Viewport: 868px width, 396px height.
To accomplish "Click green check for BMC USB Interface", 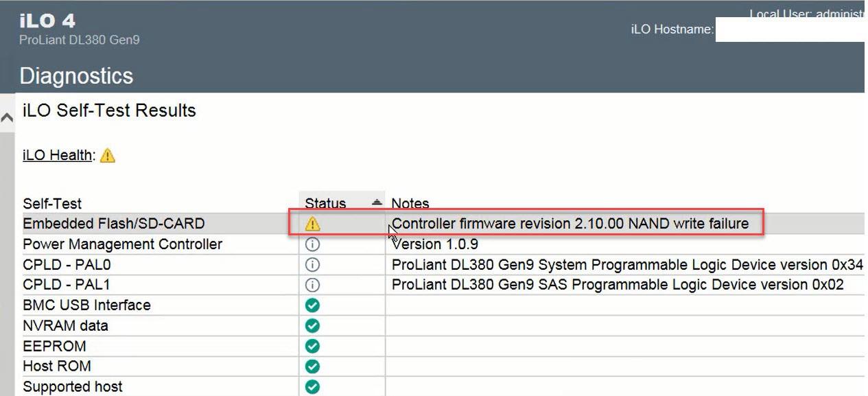I will pos(313,305).
